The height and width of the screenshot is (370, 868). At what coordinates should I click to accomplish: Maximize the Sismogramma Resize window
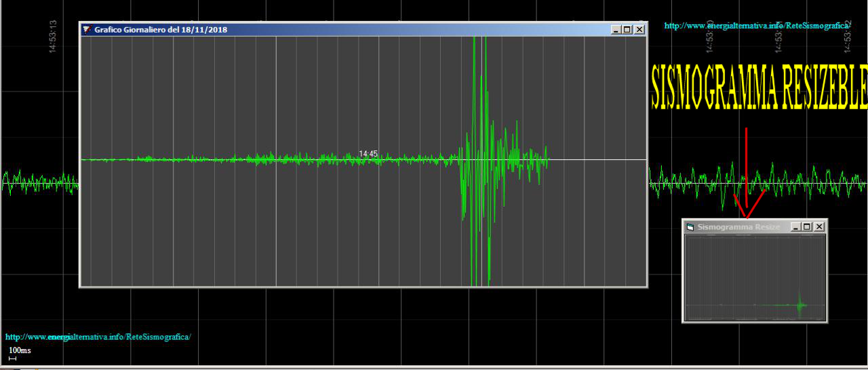(x=807, y=227)
